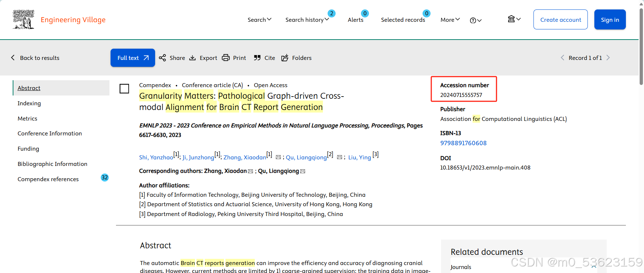Click email icon beside corresponding author Zhang, Xiaodan
The height and width of the screenshot is (273, 644).
coord(250,171)
